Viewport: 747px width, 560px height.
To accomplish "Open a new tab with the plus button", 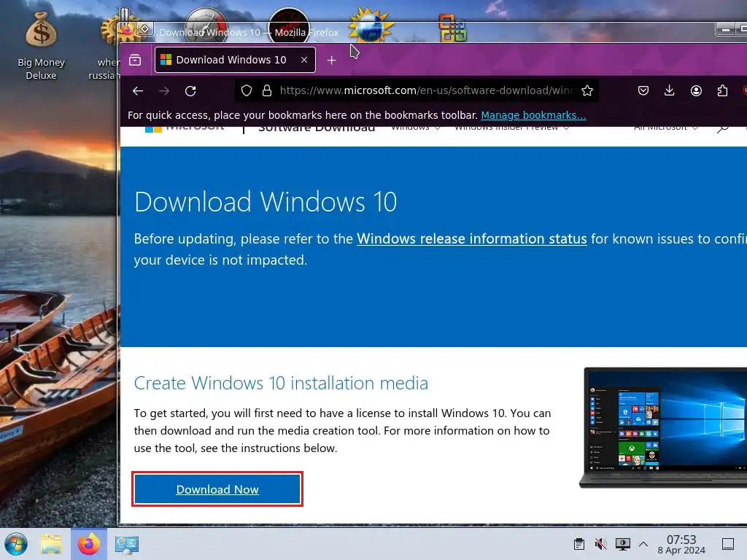I will (x=332, y=61).
